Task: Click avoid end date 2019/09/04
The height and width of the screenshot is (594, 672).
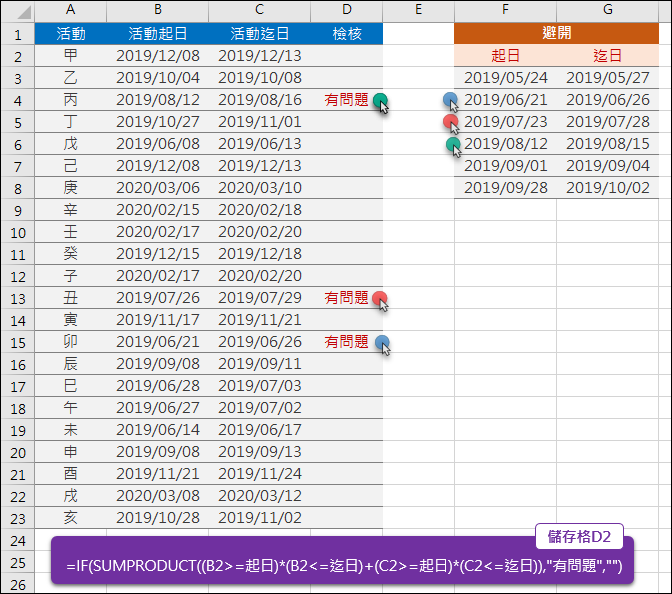Action: click(x=607, y=166)
